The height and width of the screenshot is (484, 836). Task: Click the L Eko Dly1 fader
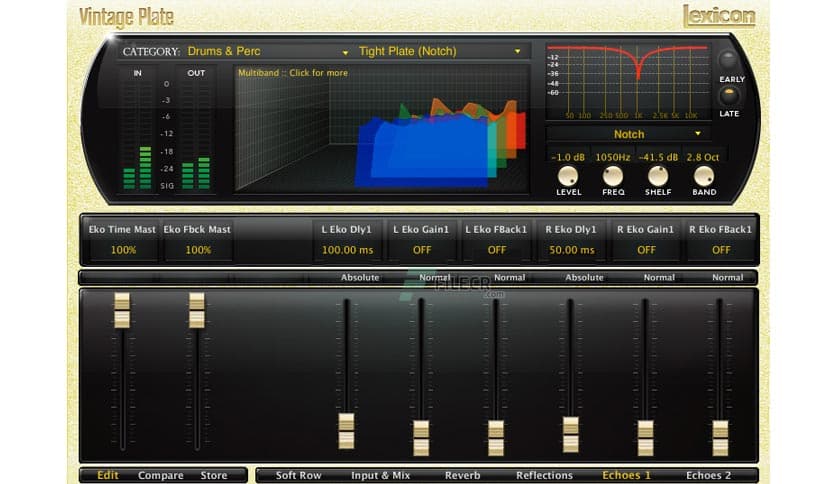pos(347,431)
